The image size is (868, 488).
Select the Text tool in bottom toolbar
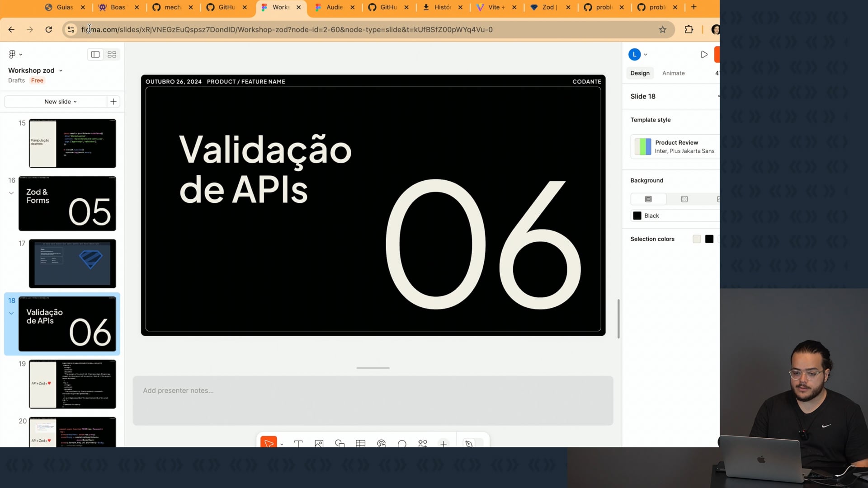click(x=298, y=444)
